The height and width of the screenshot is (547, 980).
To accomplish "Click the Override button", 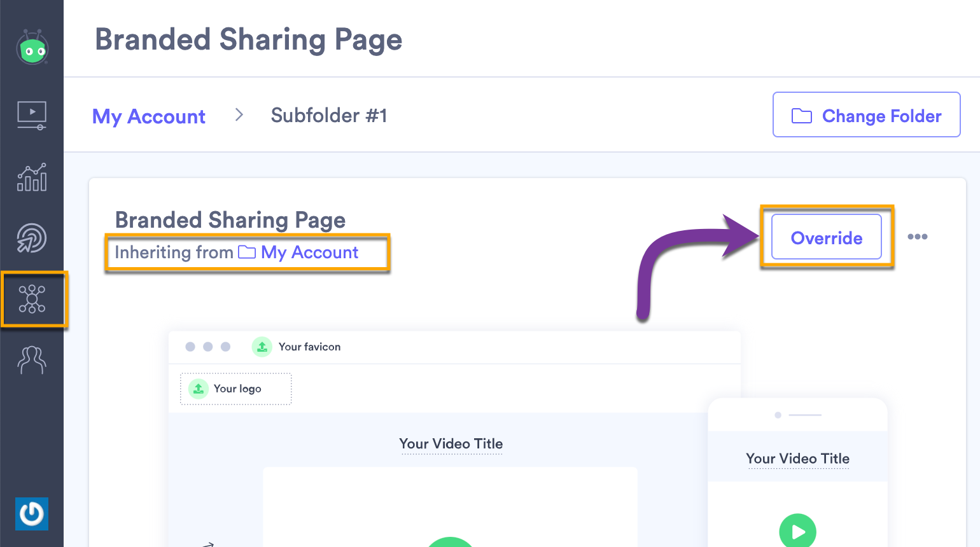I will [x=826, y=237].
